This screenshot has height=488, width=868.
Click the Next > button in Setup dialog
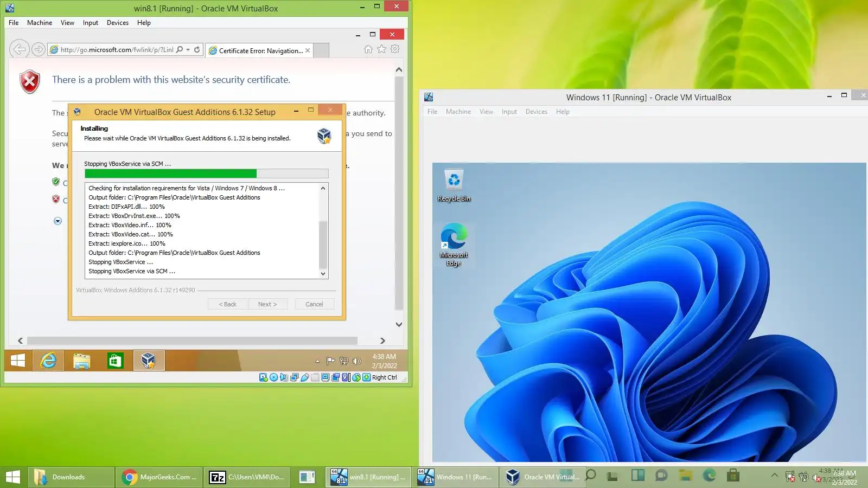[x=267, y=304]
